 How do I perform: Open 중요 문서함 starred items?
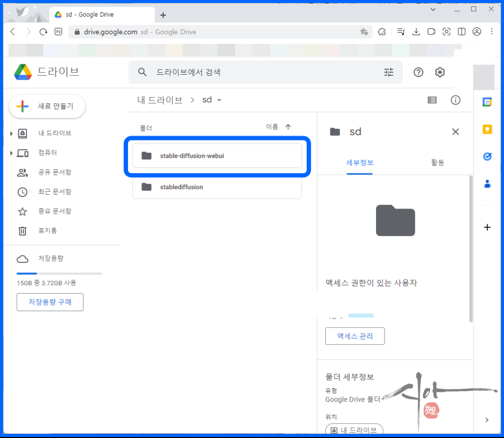(55, 211)
